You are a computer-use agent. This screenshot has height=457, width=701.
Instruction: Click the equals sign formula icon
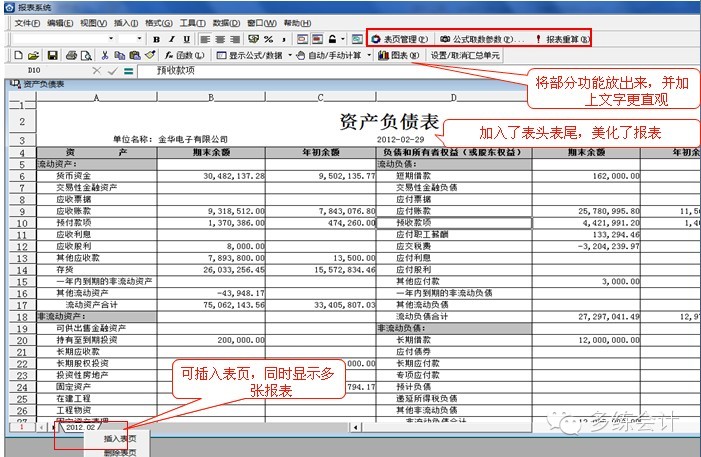click(129, 71)
